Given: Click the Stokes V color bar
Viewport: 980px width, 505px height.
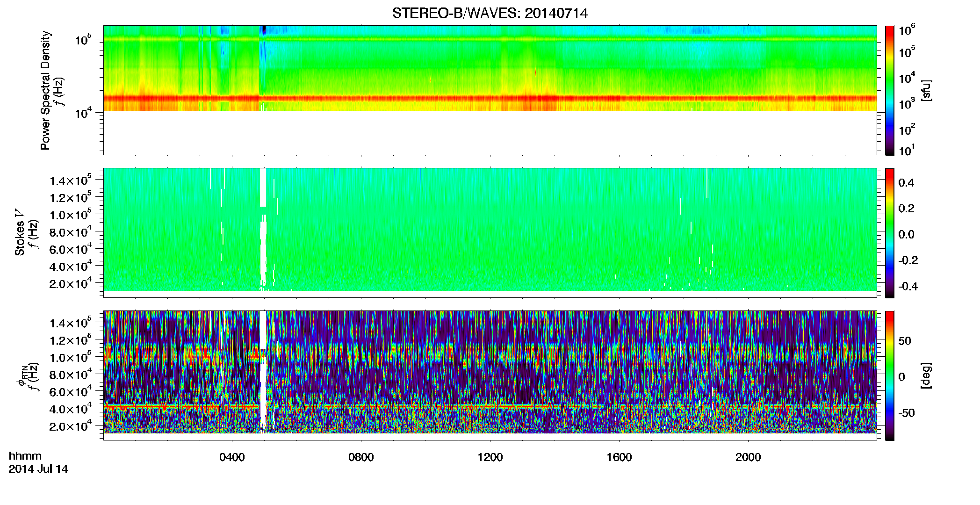Looking at the screenshot, I should [889, 233].
